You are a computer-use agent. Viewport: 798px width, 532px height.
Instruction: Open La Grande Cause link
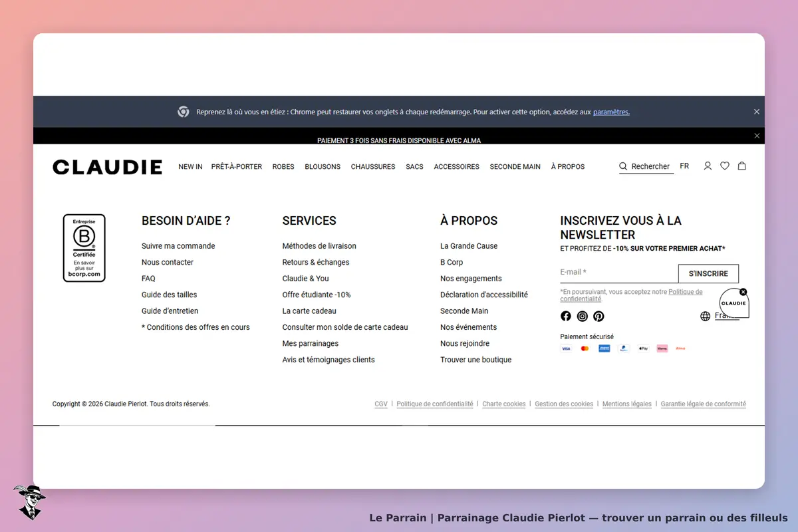[x=469, y=246]
